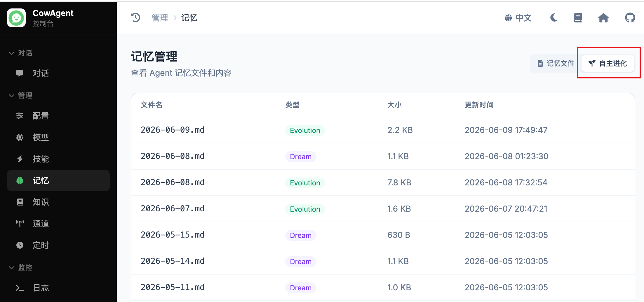Open the 配置 menu item
The height and width of the screenshot is (302, 644).
click(x=58, y=116)
